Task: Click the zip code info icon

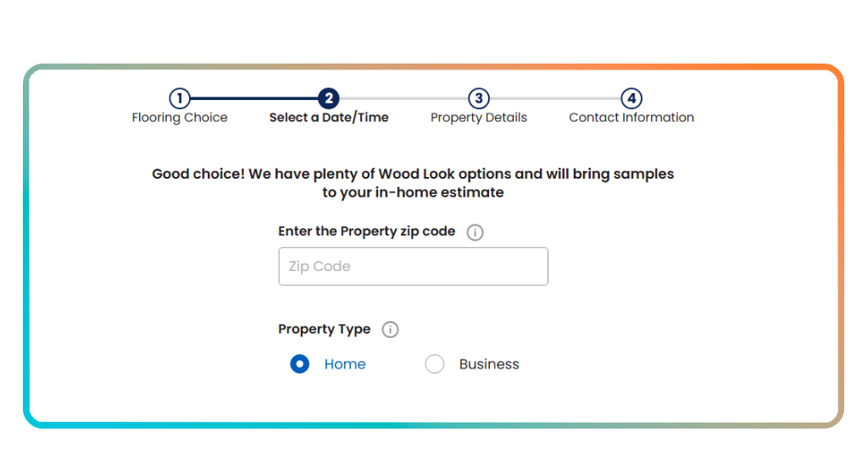Action: click(x=476, y=232)
